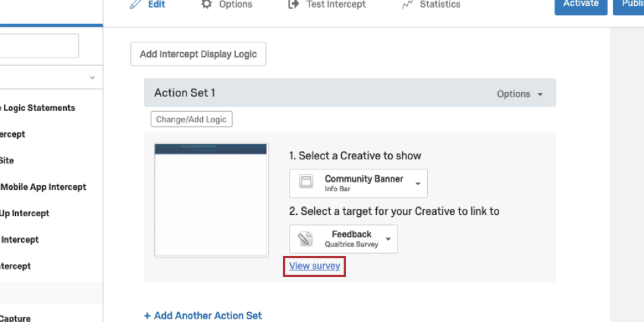Viewport: 644px width, 322px height.
Task: Follow the View survey link
Action: point(315,266)
